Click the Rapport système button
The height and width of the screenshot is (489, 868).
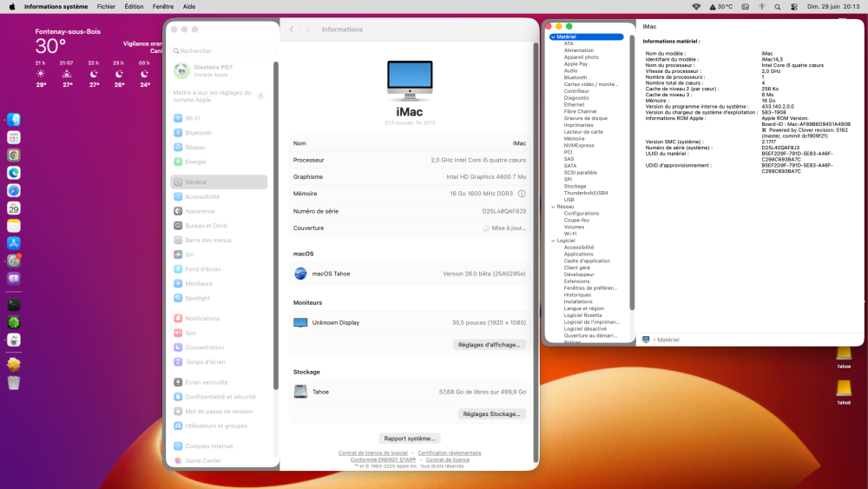(410, 438)
